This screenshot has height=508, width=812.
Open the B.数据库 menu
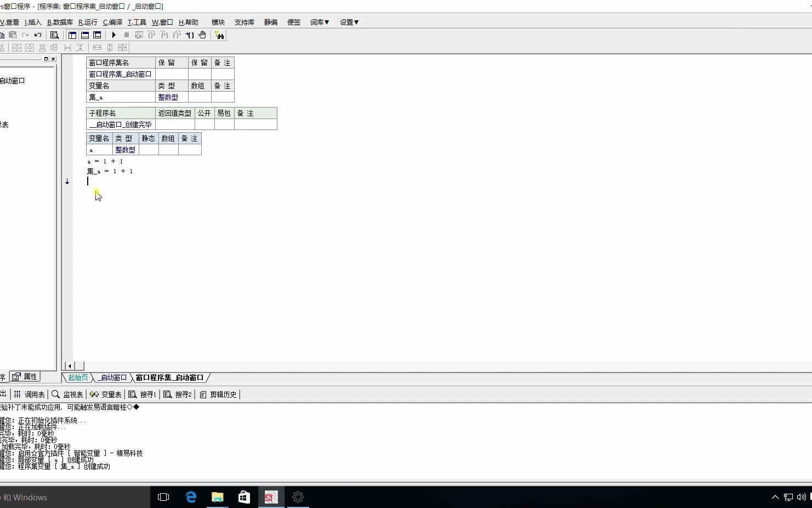60,22
